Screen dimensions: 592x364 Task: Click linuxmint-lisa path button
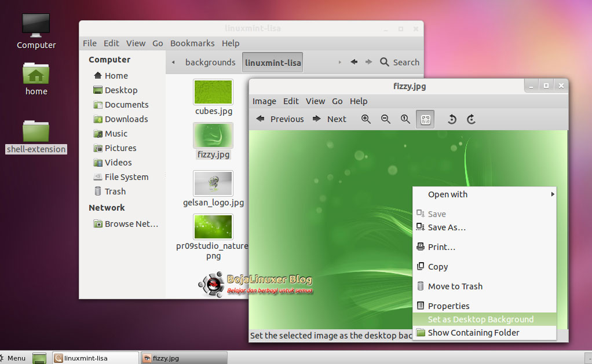pyautogui.click(x=273, y=62)
